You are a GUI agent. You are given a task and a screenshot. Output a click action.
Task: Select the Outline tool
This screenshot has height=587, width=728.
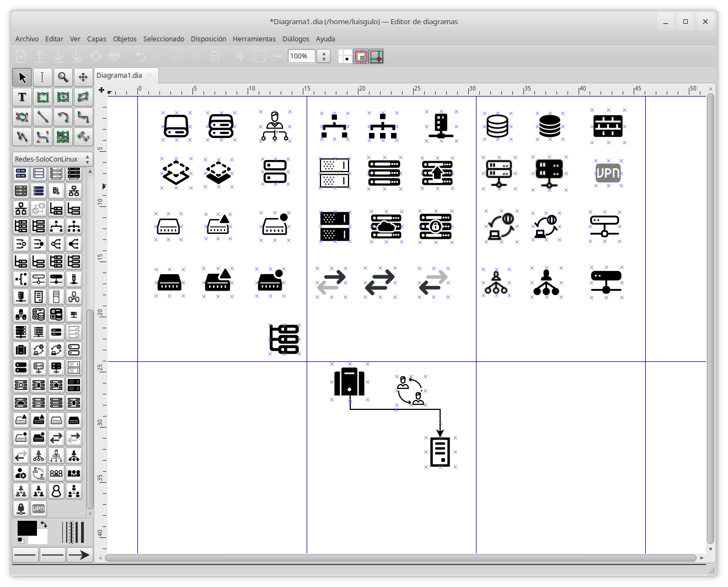(x=83, y=136)
